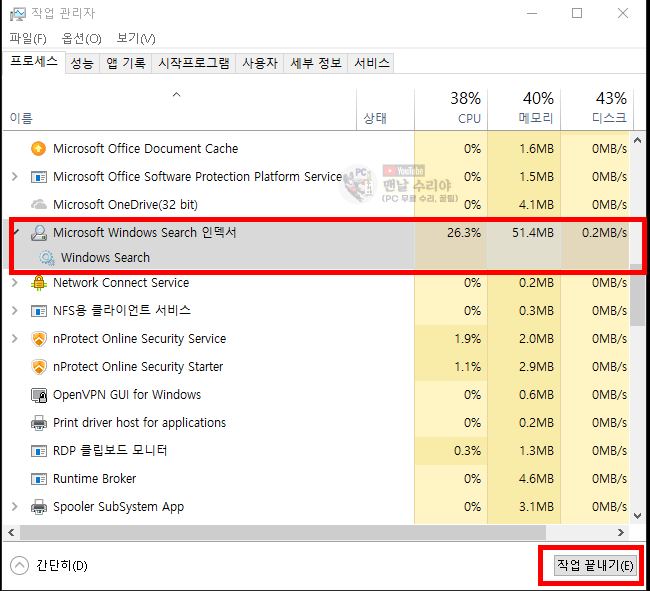Open the 파일(F) menu
The width and height of the screenshot is (650, 591).
pos(28,39)
